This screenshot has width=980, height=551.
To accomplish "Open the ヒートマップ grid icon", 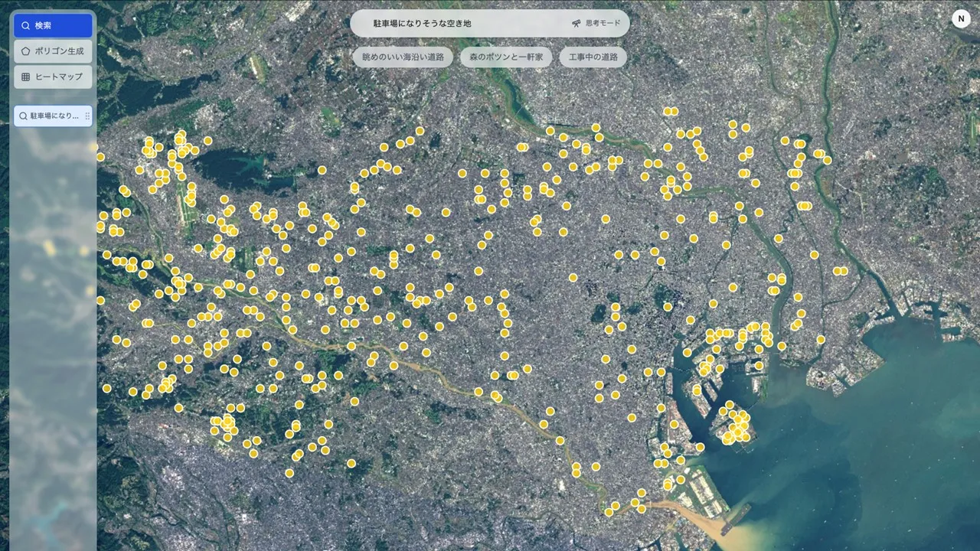I will click(25, 77).
